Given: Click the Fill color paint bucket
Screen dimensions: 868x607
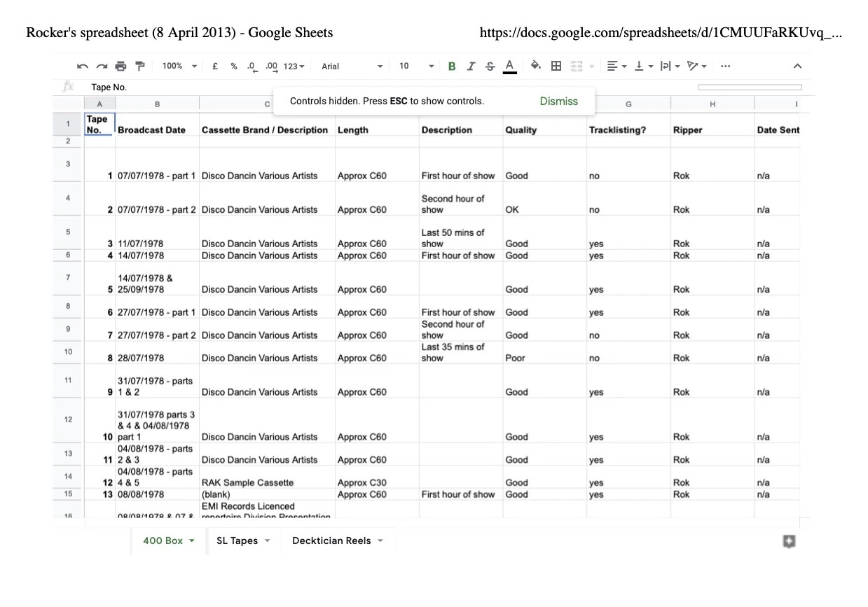Looking at the screenshot, I should coord(536,66).
